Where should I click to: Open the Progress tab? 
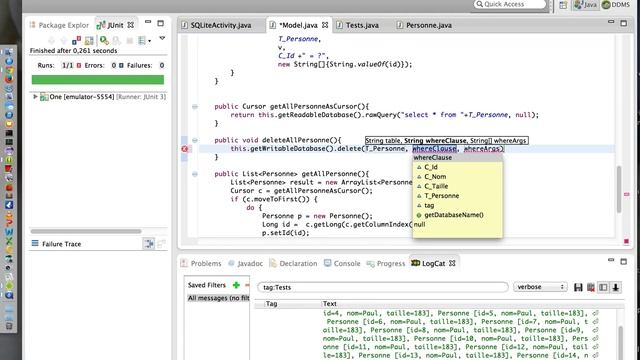386,264
